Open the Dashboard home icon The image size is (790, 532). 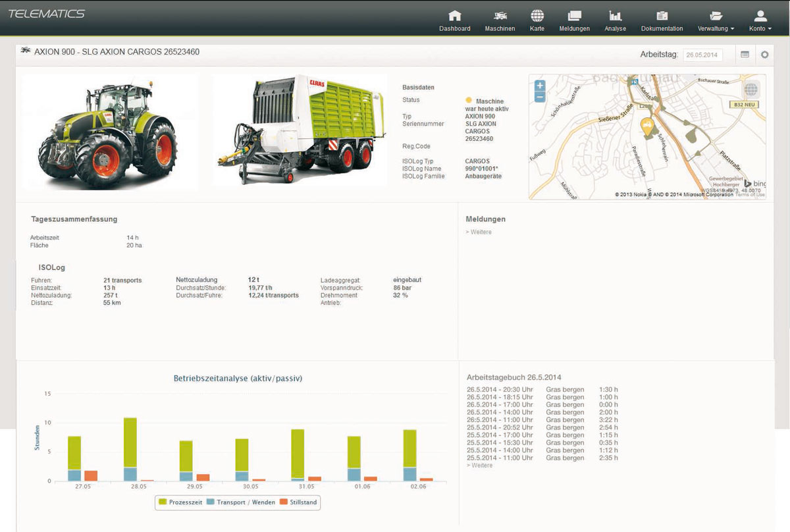454,16
